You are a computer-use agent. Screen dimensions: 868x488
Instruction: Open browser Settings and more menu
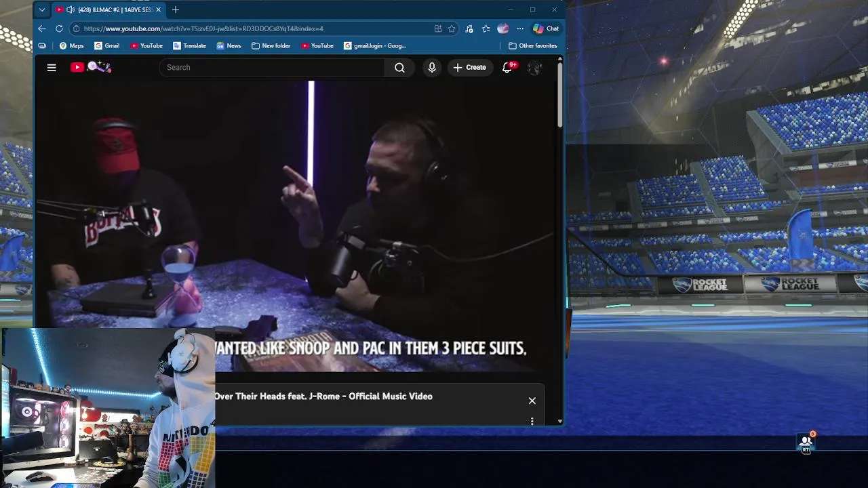520,28
